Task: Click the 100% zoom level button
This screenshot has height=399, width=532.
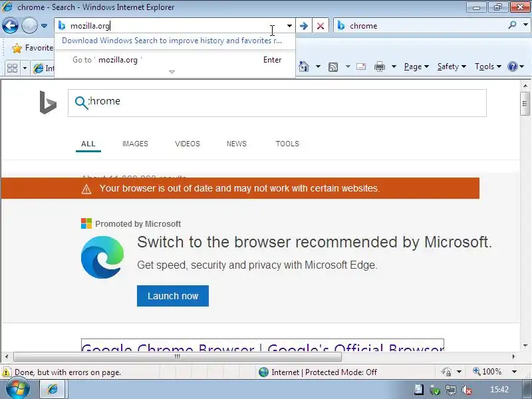Action: (487, 372)
